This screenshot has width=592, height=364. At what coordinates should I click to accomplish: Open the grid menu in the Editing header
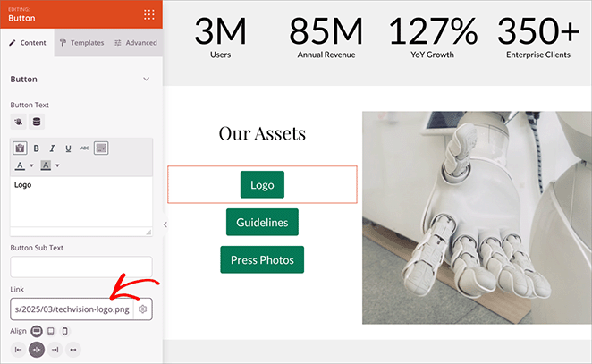148,14
